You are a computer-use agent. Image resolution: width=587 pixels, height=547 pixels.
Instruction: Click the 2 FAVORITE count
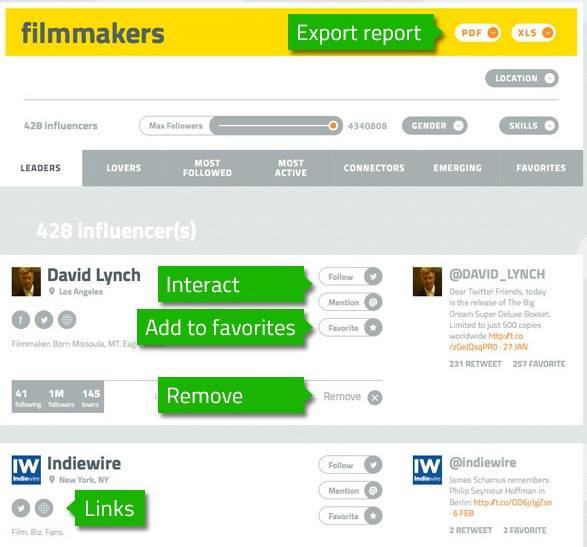(x=525, y=531)
